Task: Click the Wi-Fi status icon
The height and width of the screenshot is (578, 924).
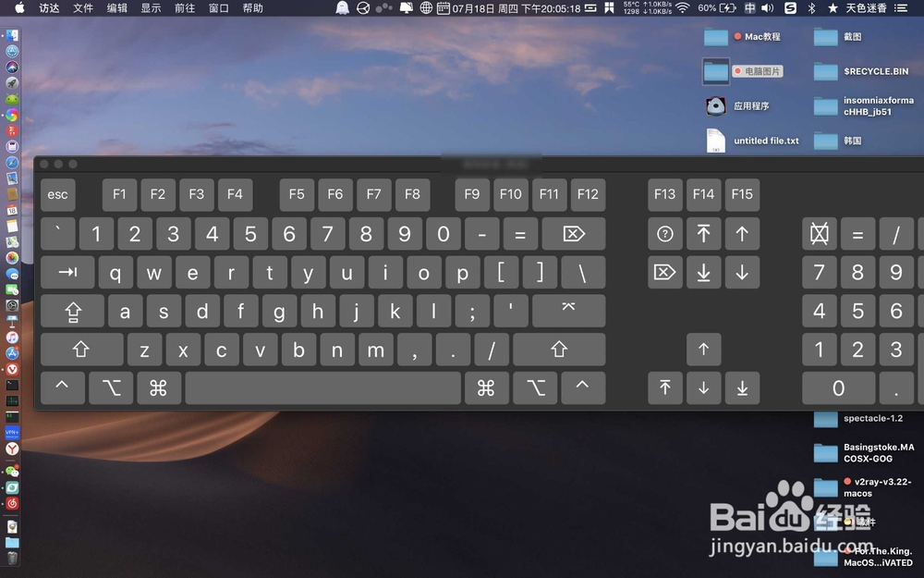Action: point(683,7)
